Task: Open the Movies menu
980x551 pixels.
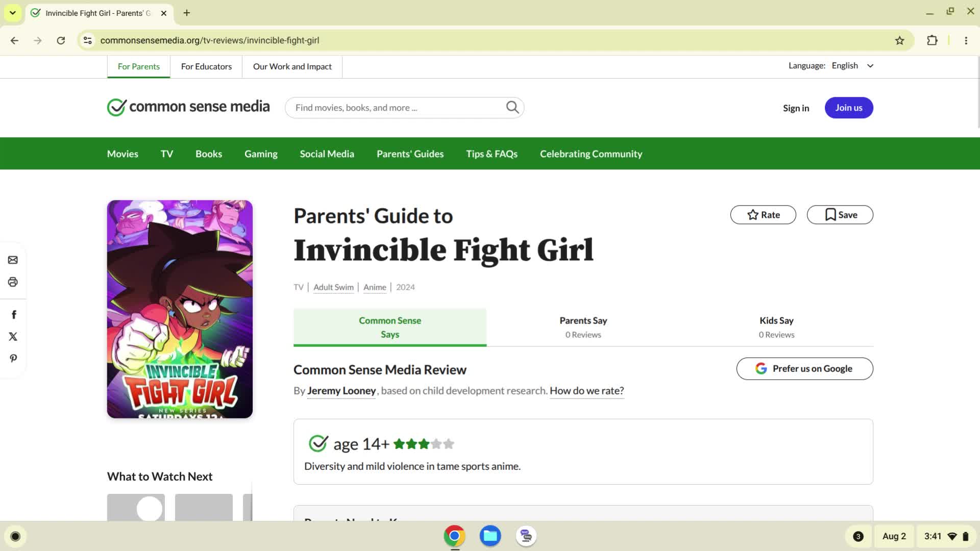Action: click(x=122, y=154)
